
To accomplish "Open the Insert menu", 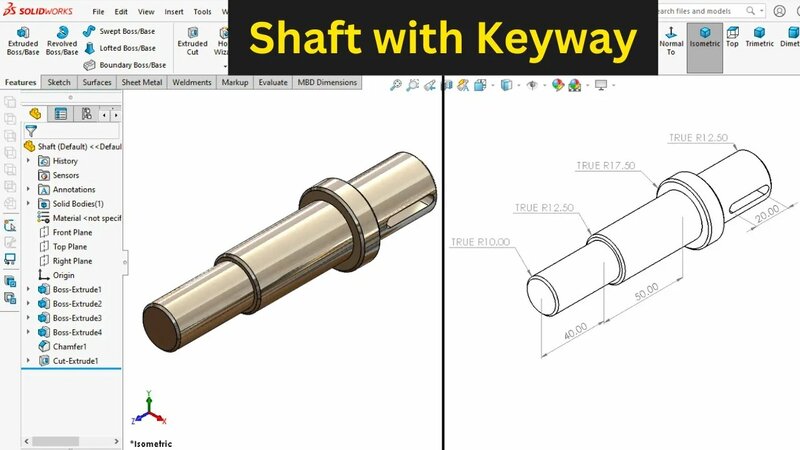I will pyautogui.click(x=174, y=11).
